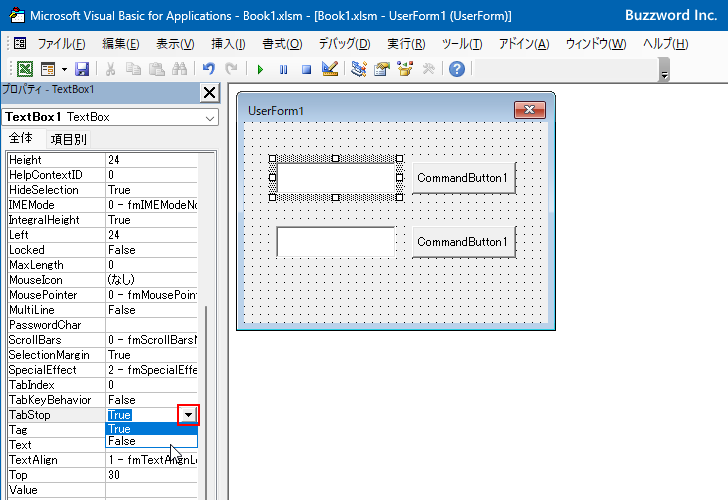728x500 pixels.
Task: Select the SpecialEffect property row
Action: [x=103, y=370]
